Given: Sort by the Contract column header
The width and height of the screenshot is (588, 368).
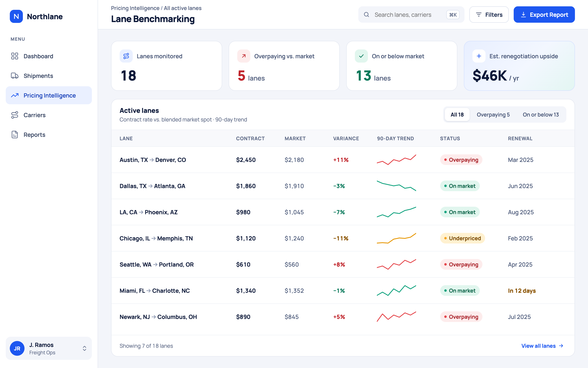Looking at the screenshot, I should click(250, 138).
